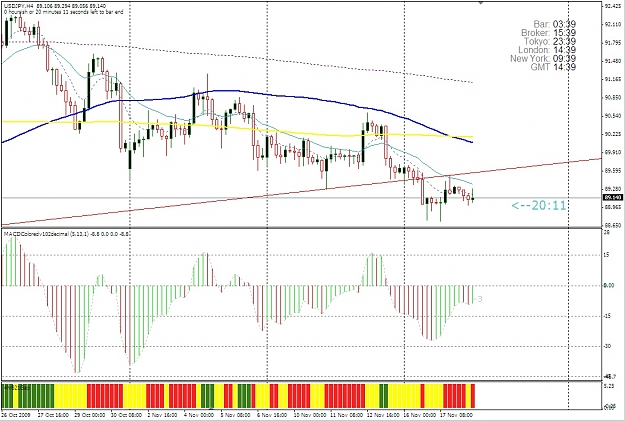
Task: Click the 'New York: 09:39' clock line
Action: [x=543, y=59]
